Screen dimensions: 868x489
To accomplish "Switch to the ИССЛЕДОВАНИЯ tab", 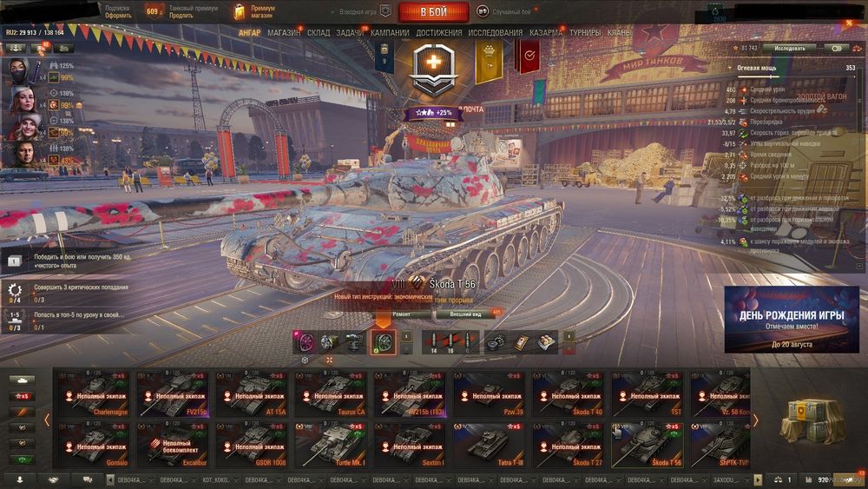I will [x=495, y=33].
